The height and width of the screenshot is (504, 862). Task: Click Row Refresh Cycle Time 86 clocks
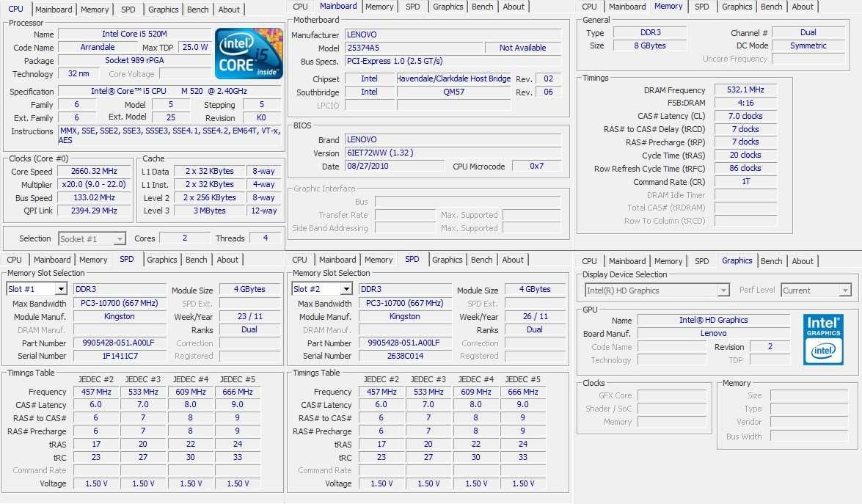point(745,168)
